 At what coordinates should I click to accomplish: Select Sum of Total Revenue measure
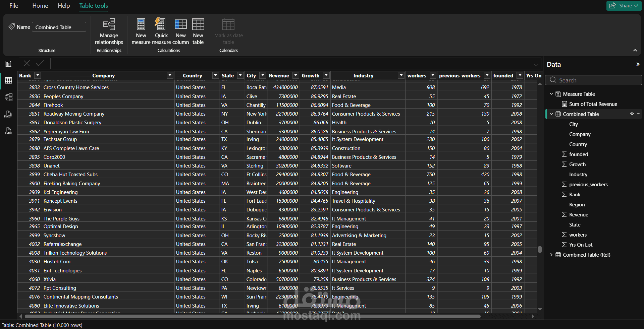coord(593,104)
